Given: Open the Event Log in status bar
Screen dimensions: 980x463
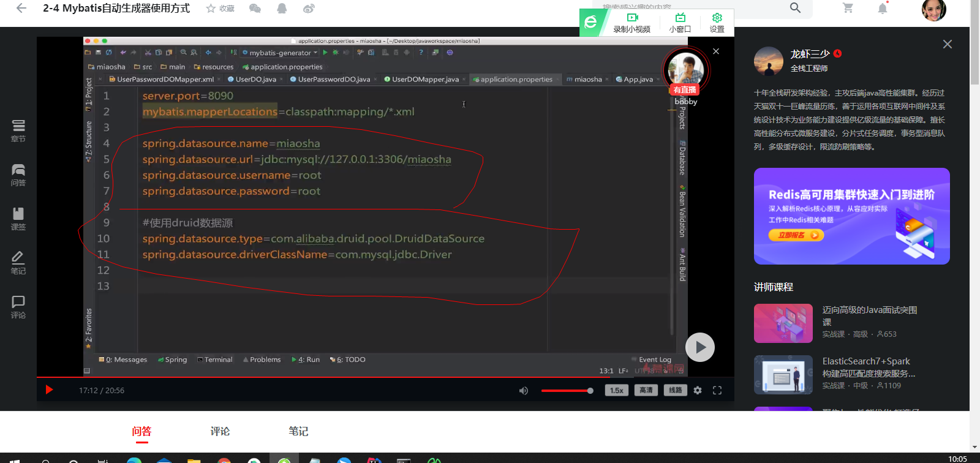Looking at the screenshot, I should point(651,359).
